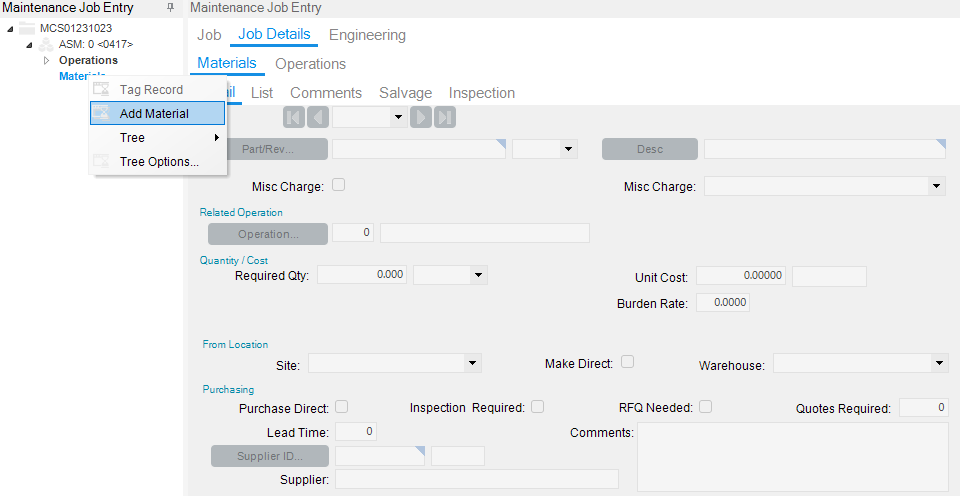This screenshot has width=960, height=496.
Task: Open the Salvage tab
Action: coord(405,93)
